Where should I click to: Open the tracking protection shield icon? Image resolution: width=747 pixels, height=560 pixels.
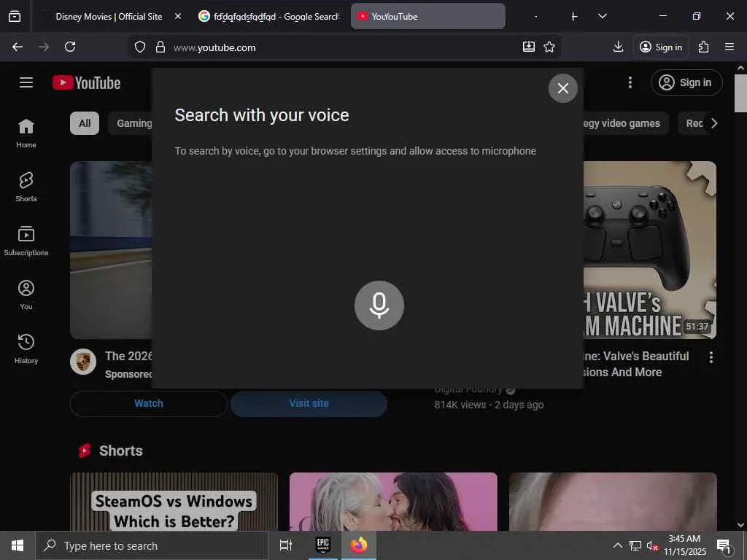[x=139, y=47]
